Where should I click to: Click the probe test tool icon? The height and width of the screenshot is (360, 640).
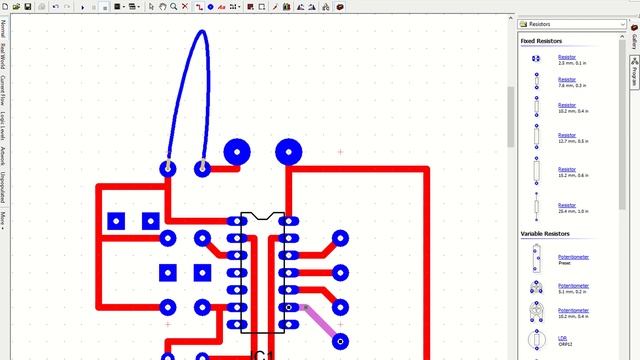[275, 7]
